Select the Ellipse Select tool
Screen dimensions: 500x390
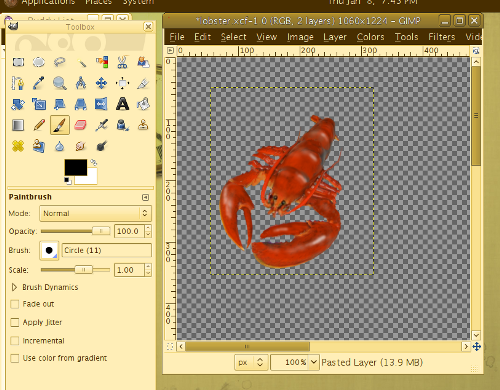coord(39,62)
